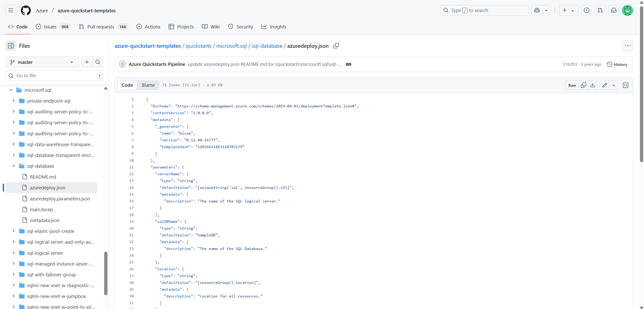Viewport: 644px width, 309px height.
Task: Open the notifications inbox icon
Action: click(614, 10)
